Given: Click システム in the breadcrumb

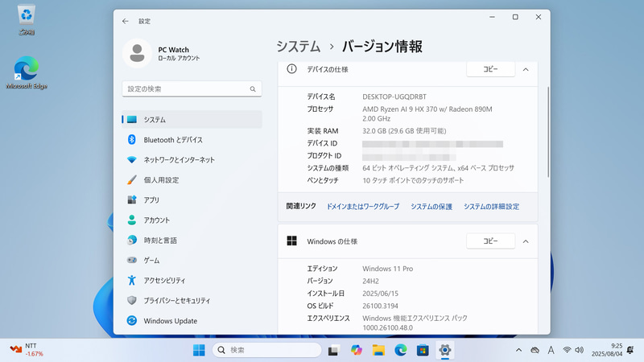Looking at the screenshot, I should [298, 47].
